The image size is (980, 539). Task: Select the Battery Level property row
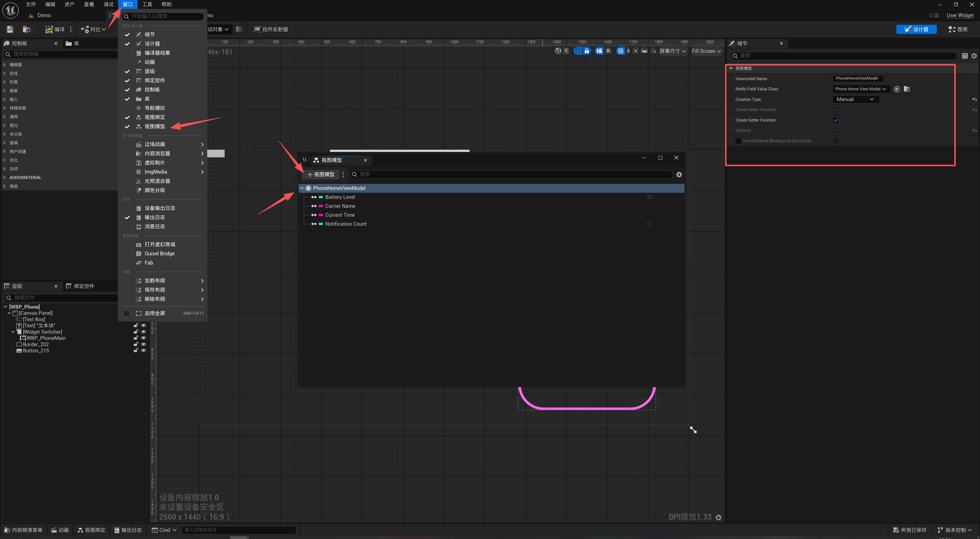(340, 197)
